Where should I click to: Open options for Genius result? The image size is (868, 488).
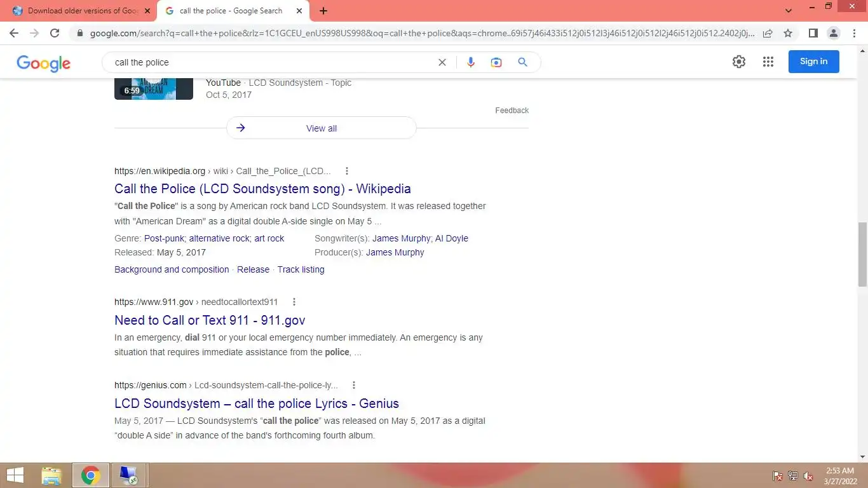(354, 385)
